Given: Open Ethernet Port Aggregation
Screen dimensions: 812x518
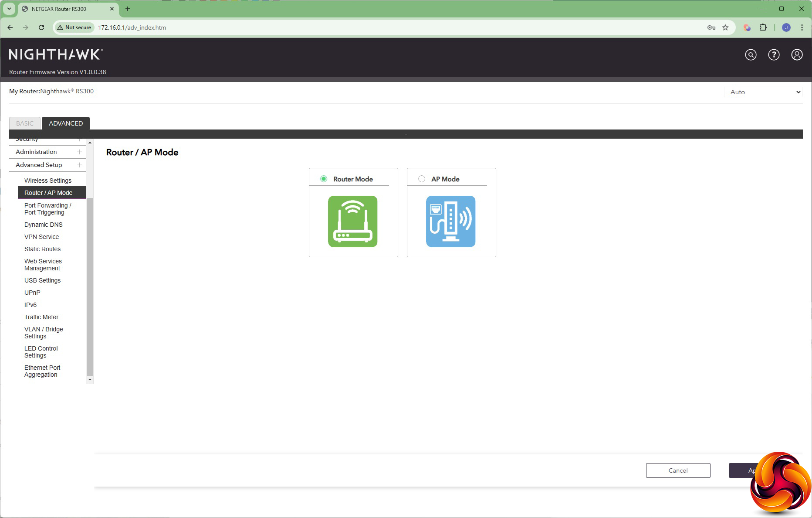Looking at the screenshot, I should tap(42, 371).
